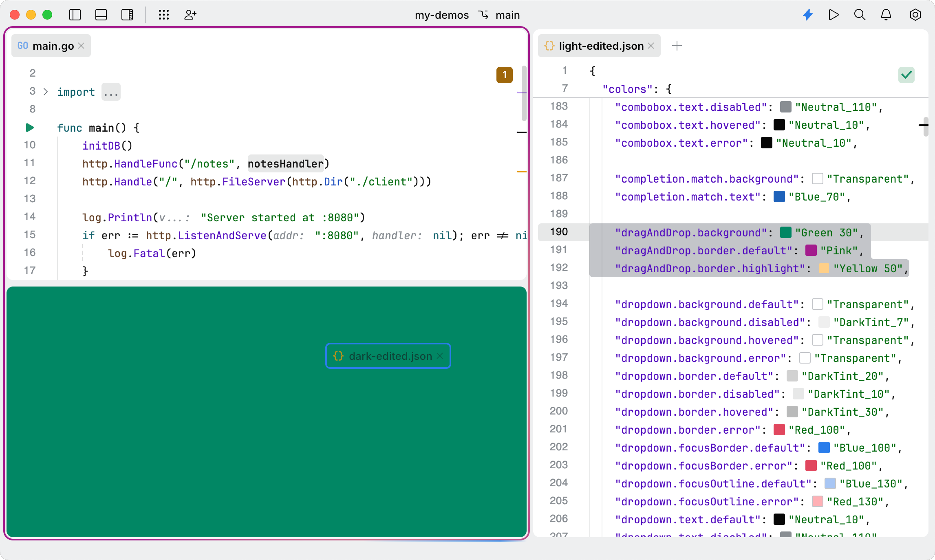
Task: Click the Run play icon in toolbar
Action: point(834,15)
